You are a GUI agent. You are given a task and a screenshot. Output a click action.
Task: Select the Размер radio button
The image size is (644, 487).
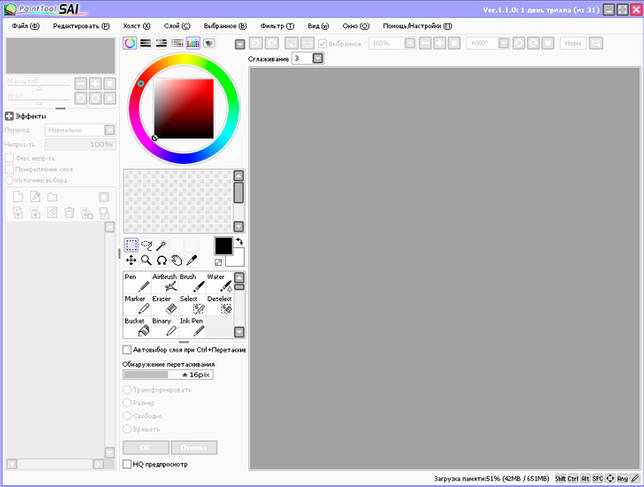(127, 402)
